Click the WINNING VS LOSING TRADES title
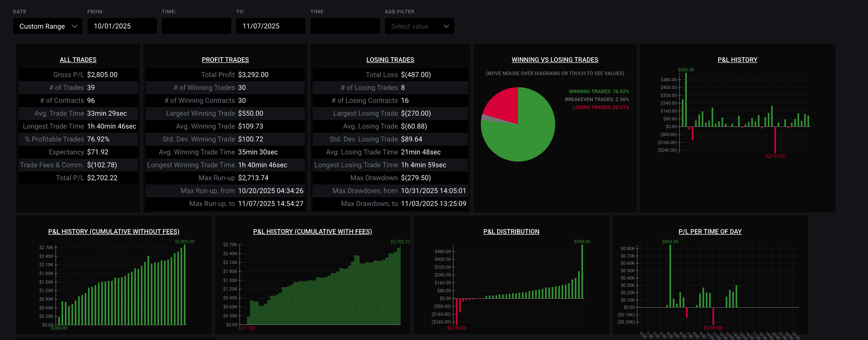 coord(554,59)
